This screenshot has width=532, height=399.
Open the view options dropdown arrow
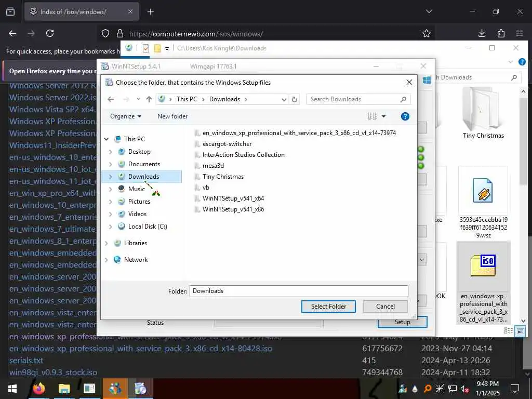pyautogui.click(x=384, y=116)
